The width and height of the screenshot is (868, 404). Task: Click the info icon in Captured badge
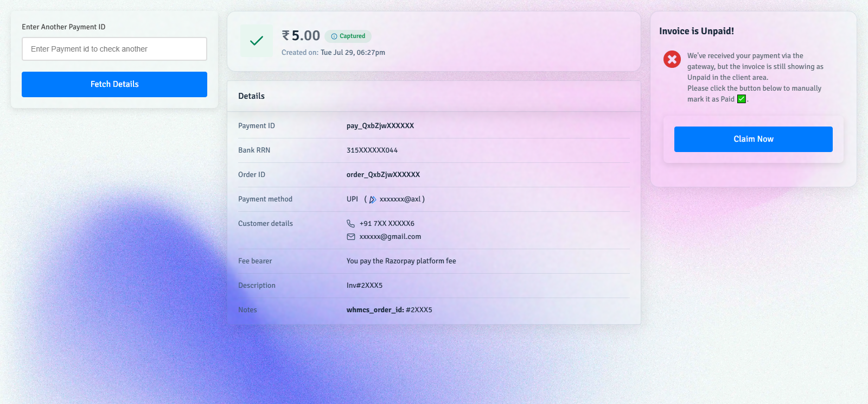click(334, 36)
